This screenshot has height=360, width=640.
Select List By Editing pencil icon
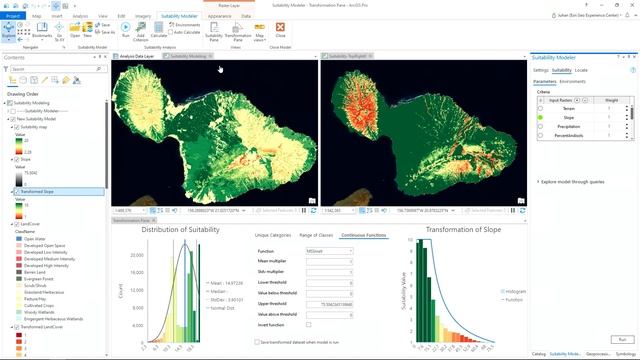point(44,80)
